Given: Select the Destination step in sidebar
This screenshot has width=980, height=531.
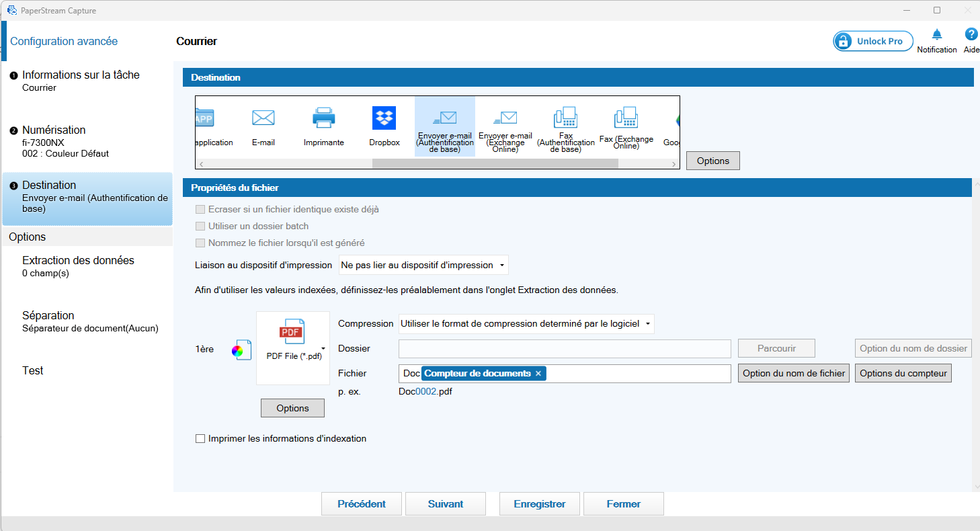Looking at the screenshot, I should coord(87,199).
